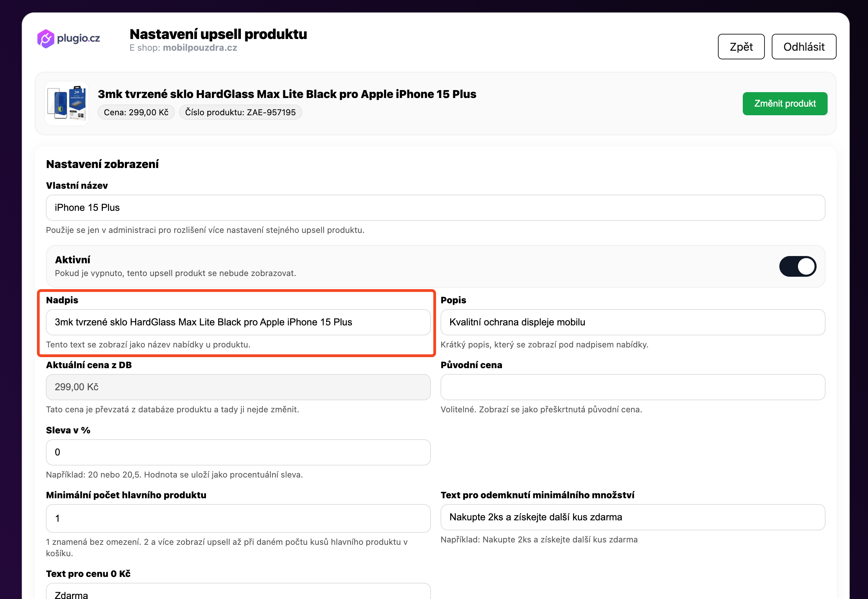The height and width of the screenshot is (599, 868).
Task: Open the 3mk HardGlass product thumbnail
Action: 67,103
